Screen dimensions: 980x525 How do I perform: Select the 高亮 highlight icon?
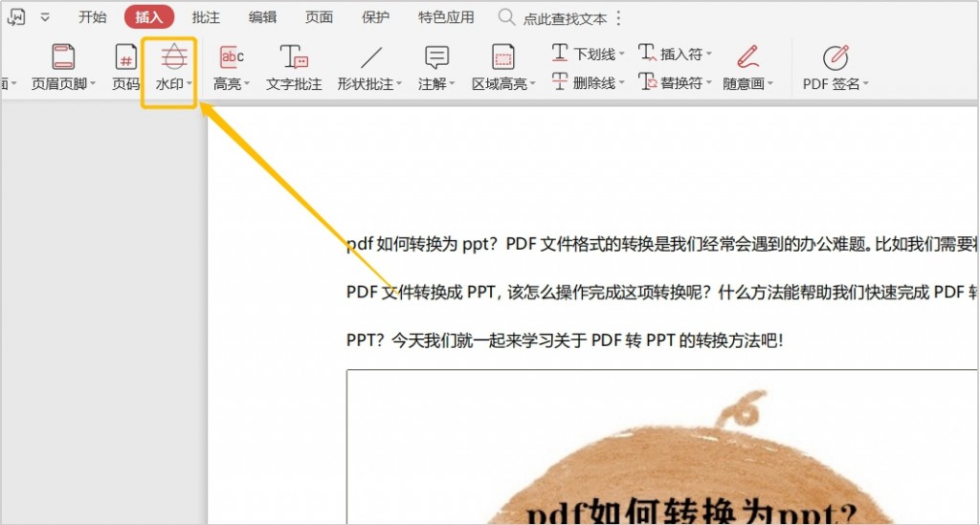tap(232, 56)
